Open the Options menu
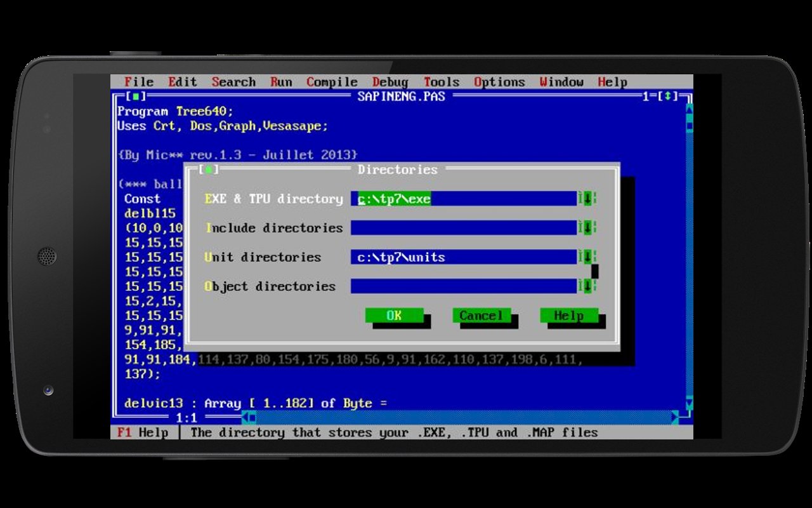 click(x=499, y=81)
